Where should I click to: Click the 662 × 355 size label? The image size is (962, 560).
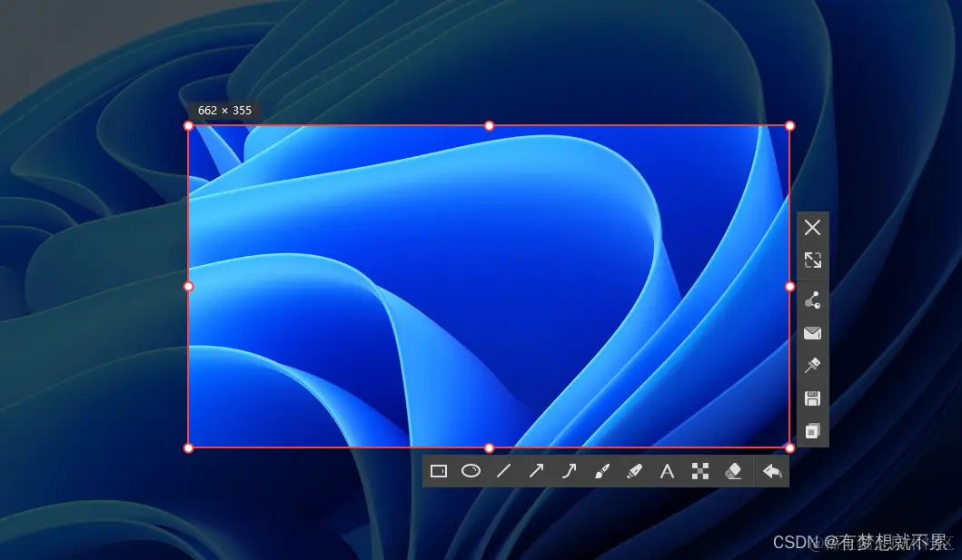[x=224, y=111]
